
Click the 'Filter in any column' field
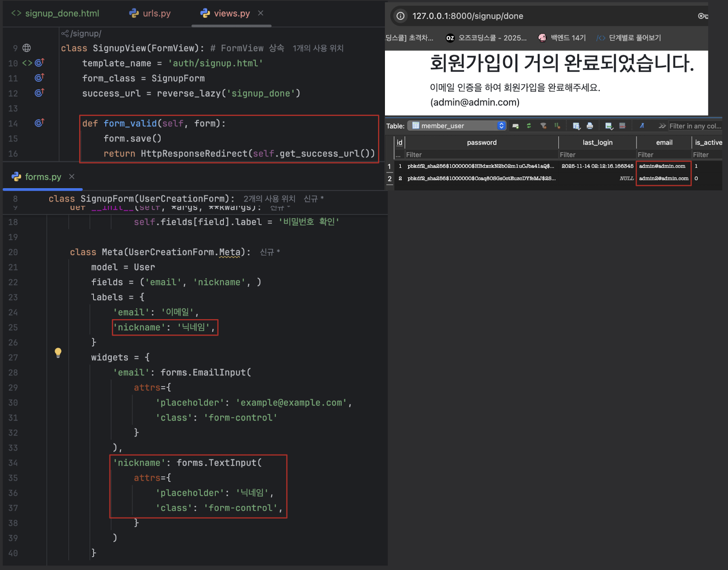[x=695, y=126]
